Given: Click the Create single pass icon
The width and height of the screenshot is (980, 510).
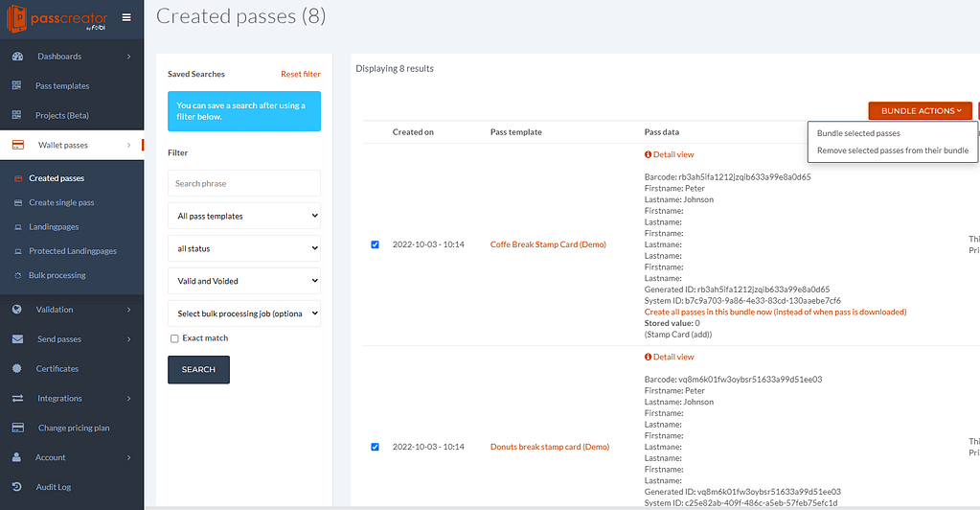Looking at the screenshot, I should click(x=17, y=202).
